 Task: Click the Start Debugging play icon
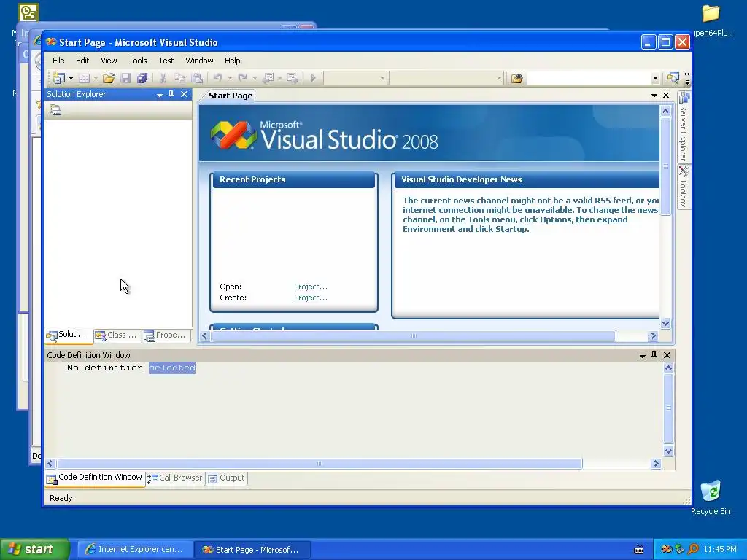coord(314,77)
